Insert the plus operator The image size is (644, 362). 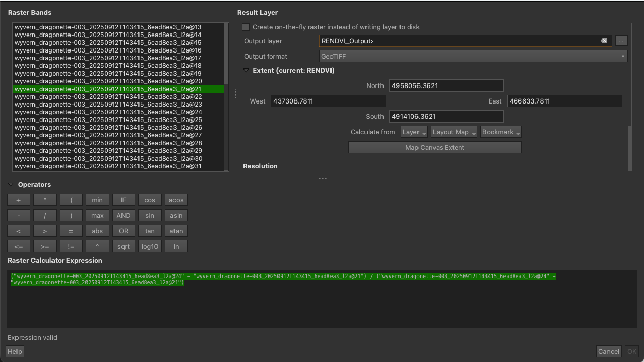point(19,200)
